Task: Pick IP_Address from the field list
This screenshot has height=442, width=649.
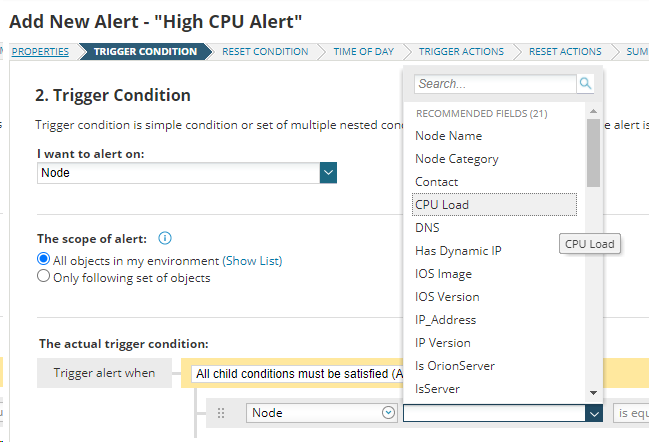Action: 445,320
